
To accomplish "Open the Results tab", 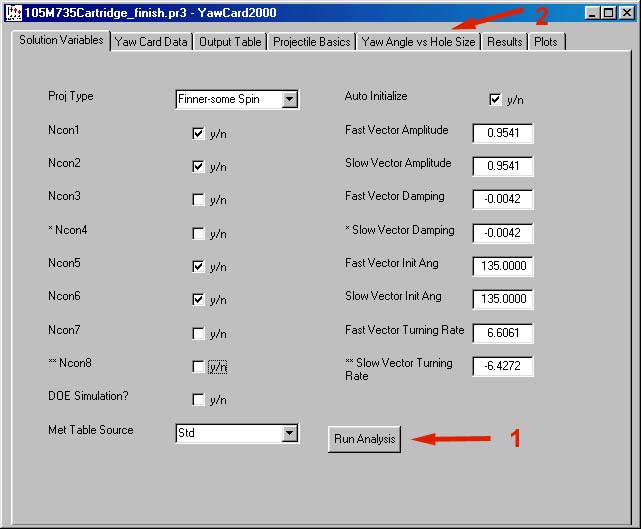I will pyautogui.click(x=504, y=42).
